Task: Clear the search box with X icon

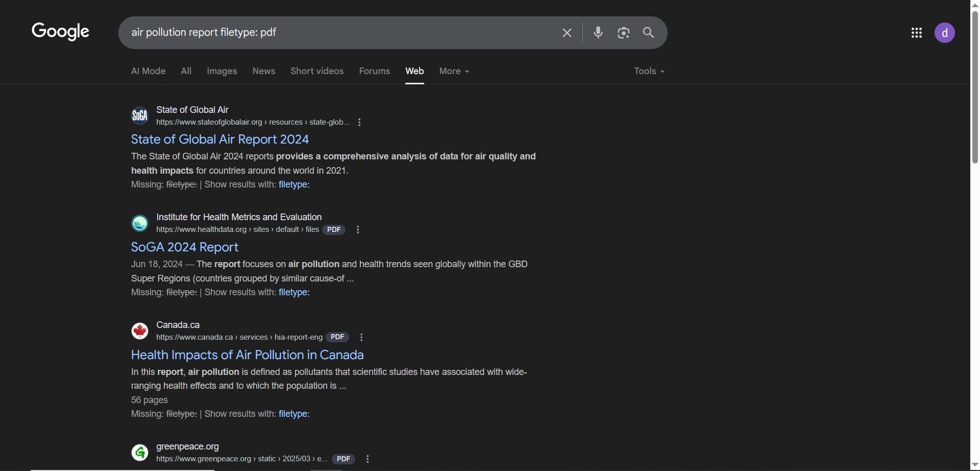Action: click(567, 33)
